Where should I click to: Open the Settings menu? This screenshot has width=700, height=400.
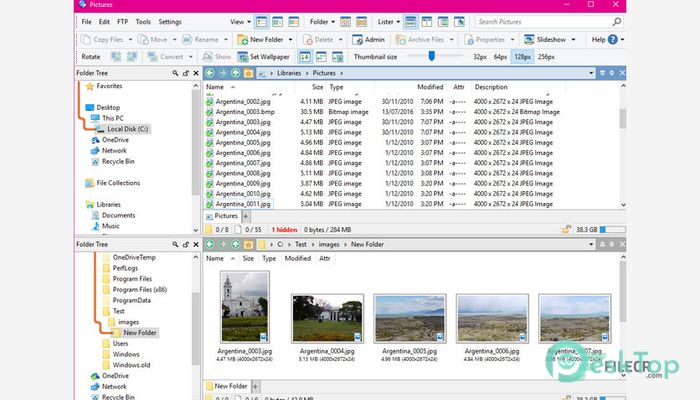point(170,21)
